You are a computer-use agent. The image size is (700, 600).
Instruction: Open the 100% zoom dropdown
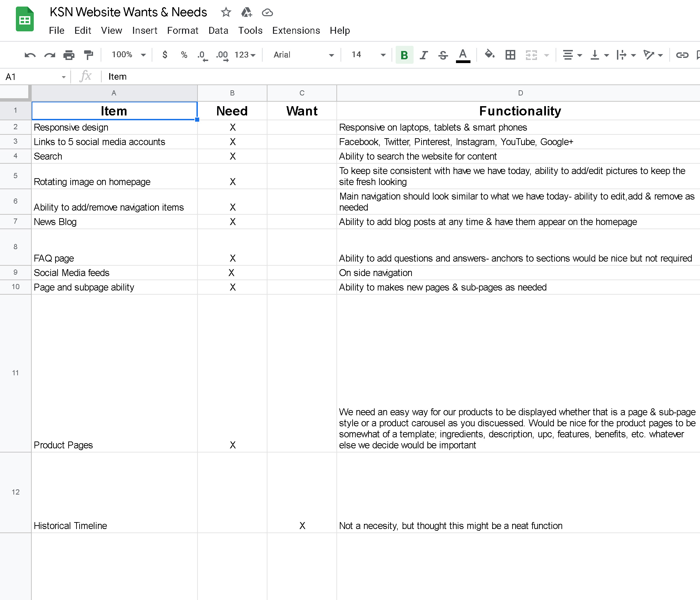(129, 55)
